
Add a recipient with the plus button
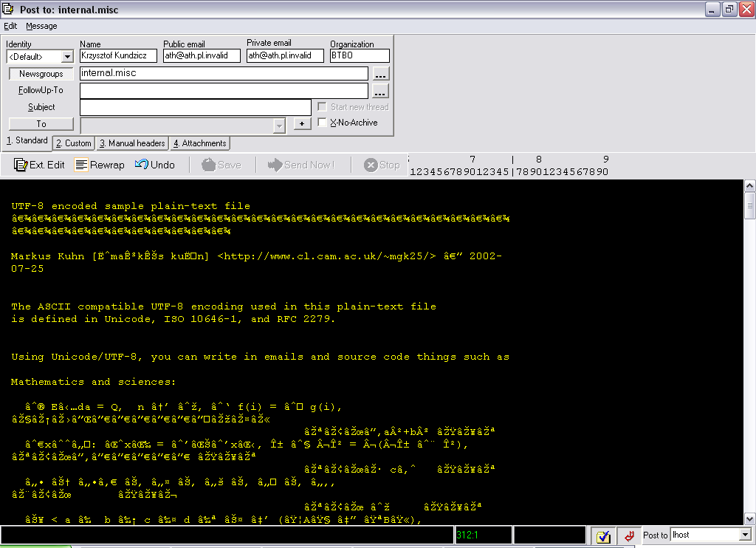pos(302,123)
